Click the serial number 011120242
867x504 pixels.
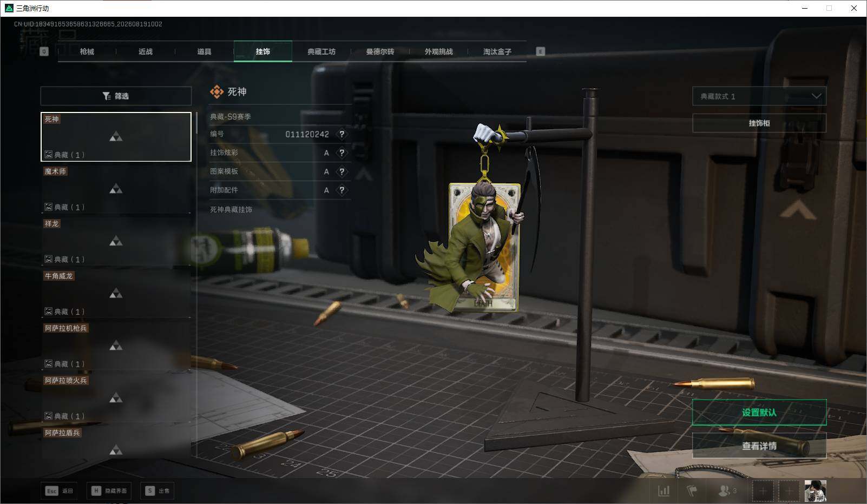point(307,134)
